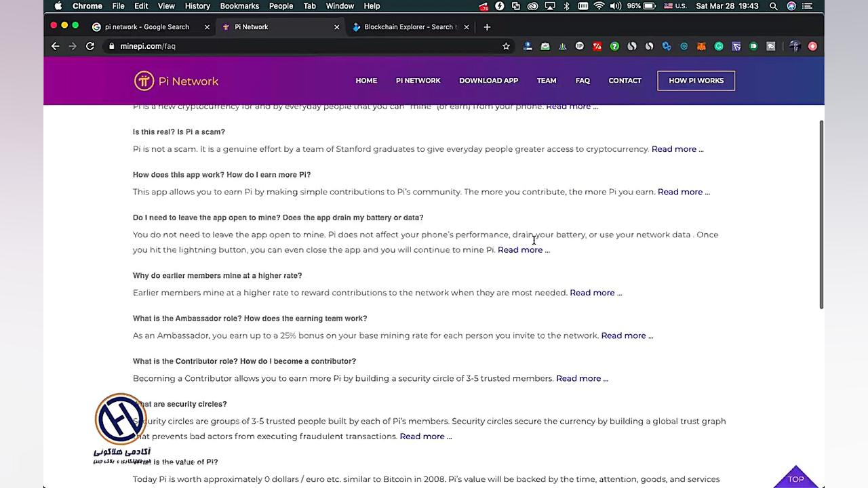This screenshot has width=868, height=488.
Task: Open the Chrome application menu
Action: point(87,6)
